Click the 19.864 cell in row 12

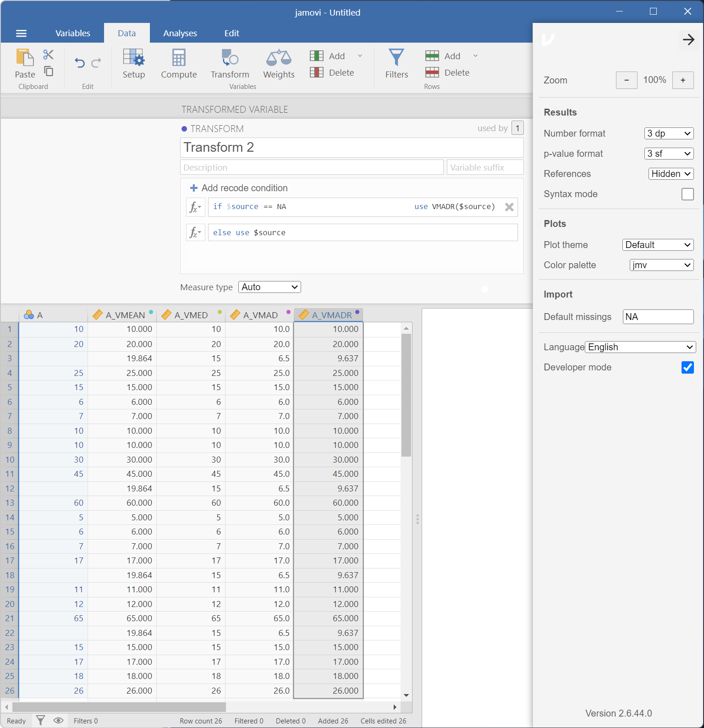coord(122,489)
